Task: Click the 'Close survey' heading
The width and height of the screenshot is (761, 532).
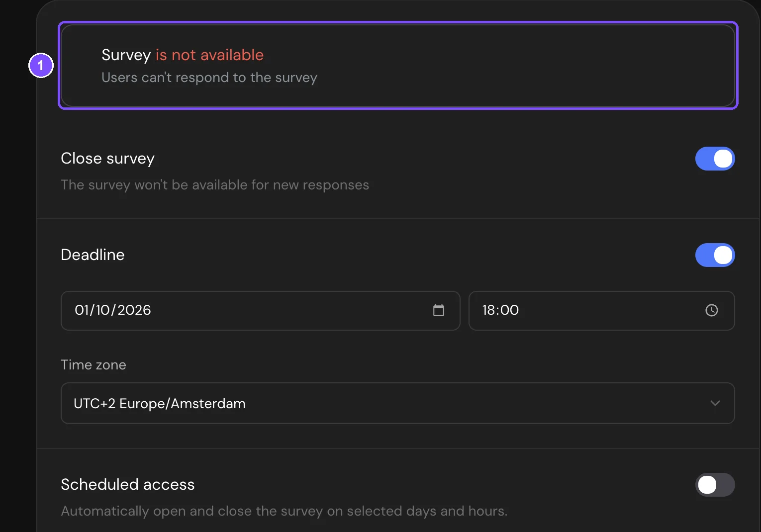Action: pos(107,158)
